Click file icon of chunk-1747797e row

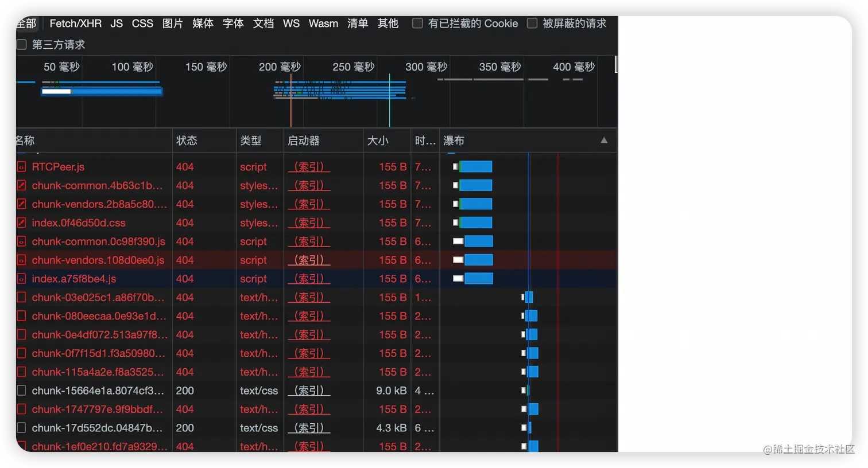click(x=21, y=409)
